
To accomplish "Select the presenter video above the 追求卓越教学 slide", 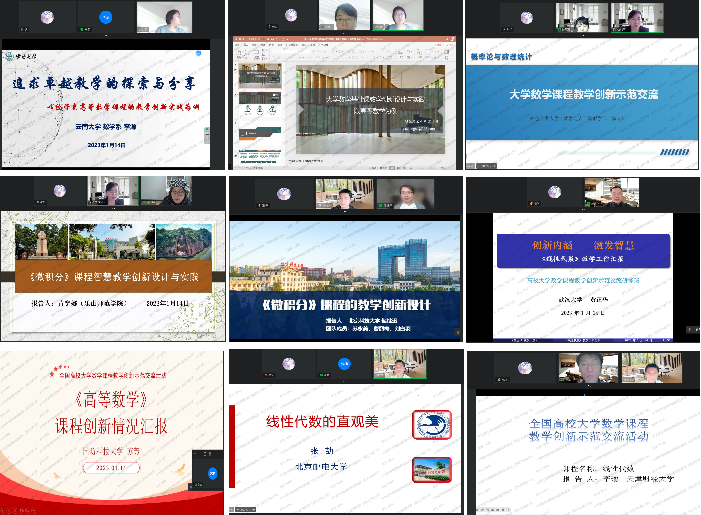I will pos(169,17).
